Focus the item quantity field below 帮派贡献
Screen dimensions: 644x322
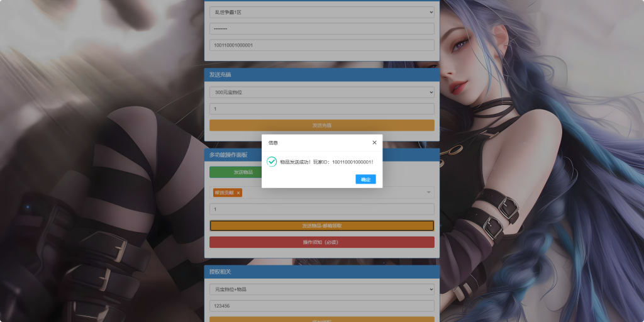(x=322, y=209)
